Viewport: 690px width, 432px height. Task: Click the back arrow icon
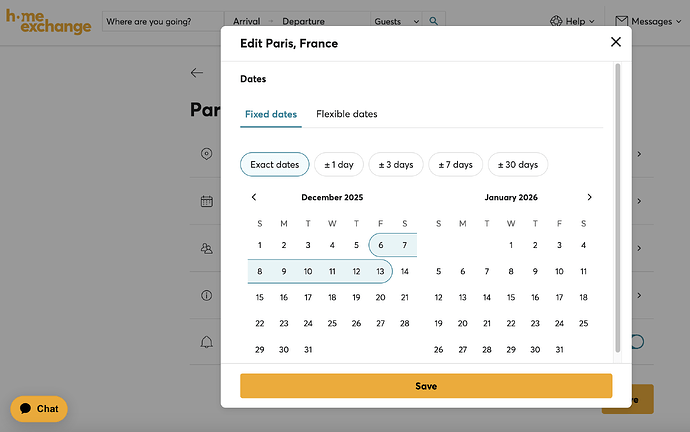[x=197, y=73]
